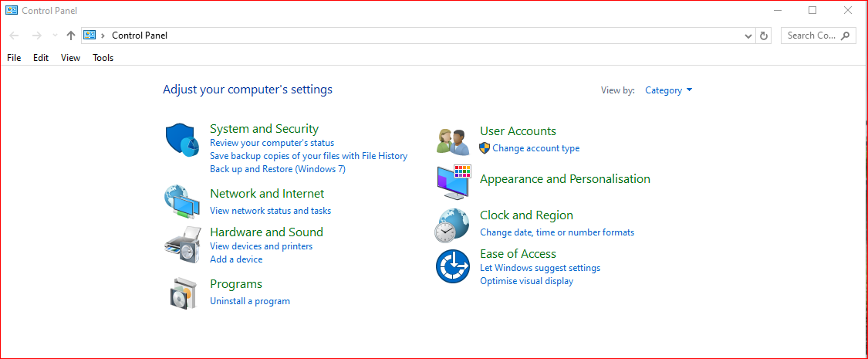
Task: Click Control Panel text in address bar
Action: point(140,36)
